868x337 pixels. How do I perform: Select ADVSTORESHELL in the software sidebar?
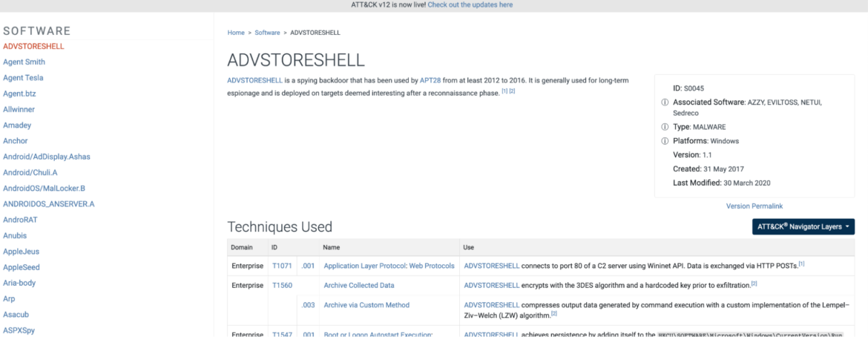34,46
